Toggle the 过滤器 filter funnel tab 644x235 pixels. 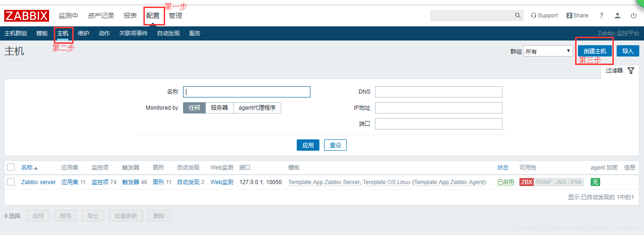tap(620, 71)
